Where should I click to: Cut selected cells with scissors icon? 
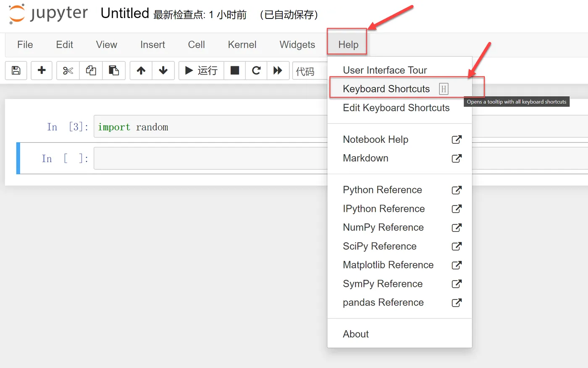[x=68, y=70]
